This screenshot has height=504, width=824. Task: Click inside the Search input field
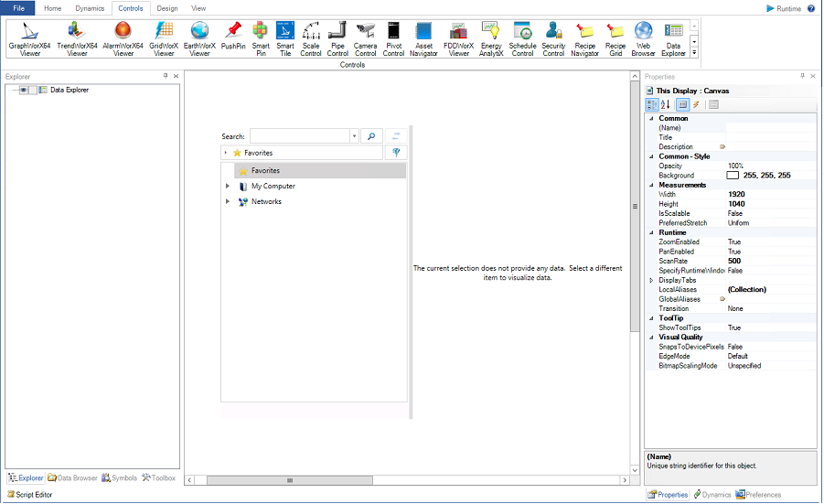[x=299, y=136]
